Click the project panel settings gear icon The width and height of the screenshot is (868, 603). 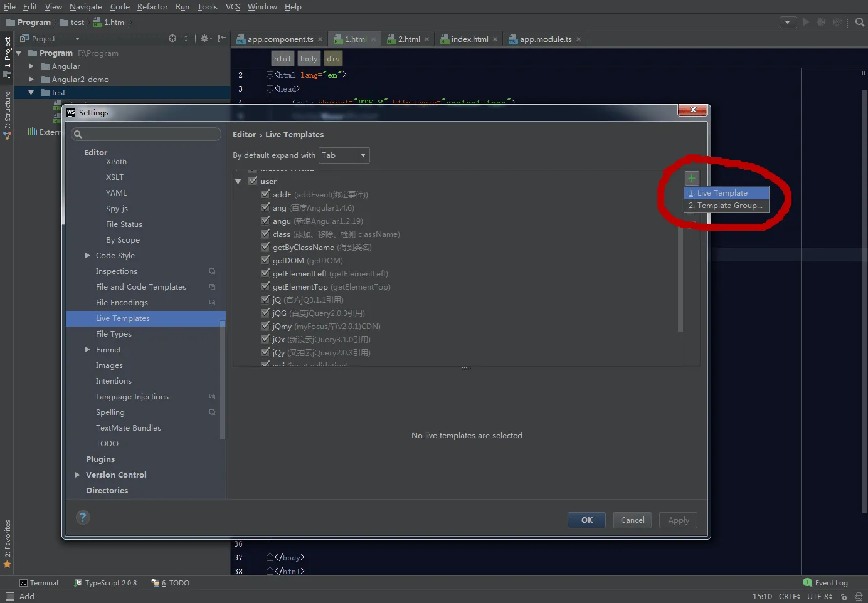(204, 39)
